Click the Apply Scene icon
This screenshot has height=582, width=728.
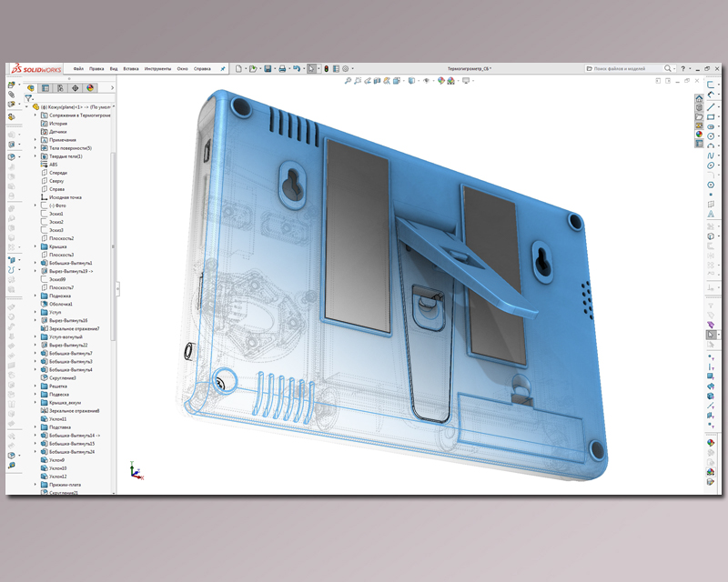click(451, 82)
